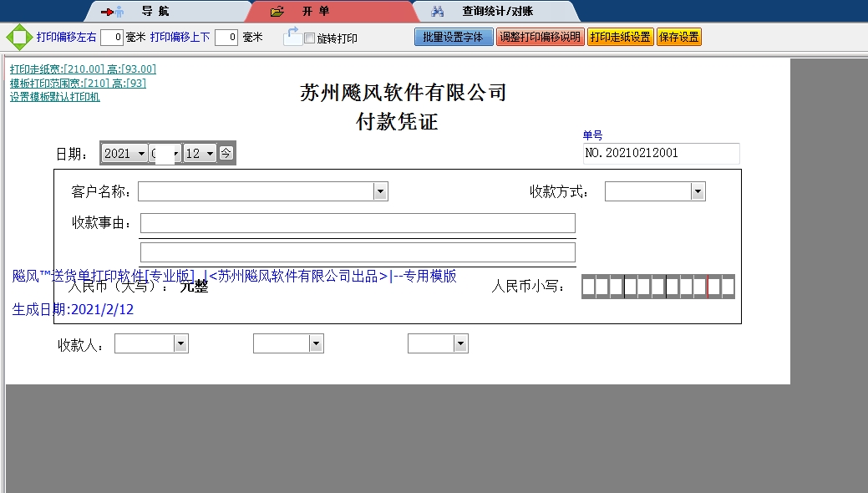This screenshot has height=493, width=868.
Task: Open the 打印走纸宽 settings link
Action: pos(79,69)
